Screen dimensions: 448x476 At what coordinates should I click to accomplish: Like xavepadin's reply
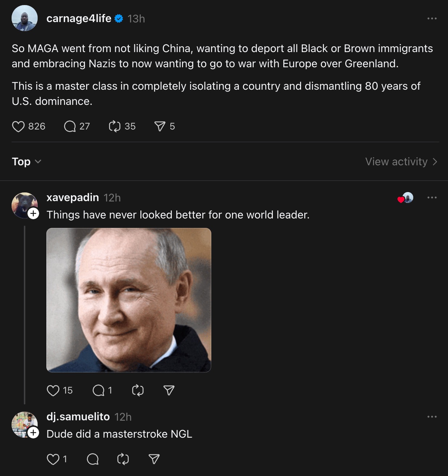tap(54, 390)
